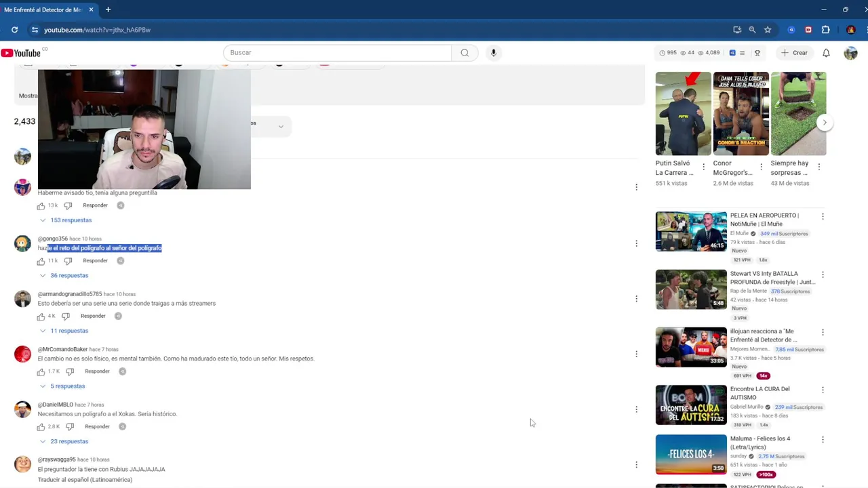This screenshot has width=868, height=488.
Task: Focus the Buscar search field
Action: [x=338, y=53]
